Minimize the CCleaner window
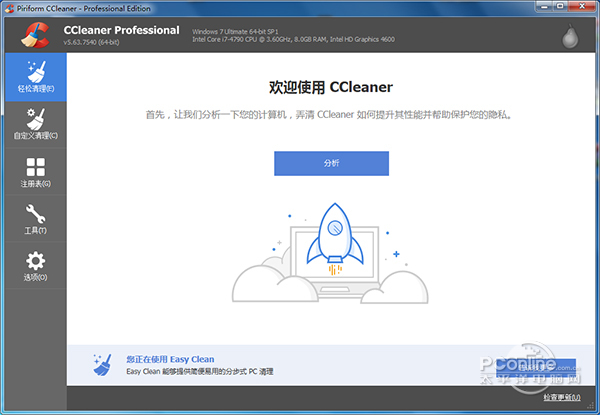The image size is (600, 415). coord(545,6)
